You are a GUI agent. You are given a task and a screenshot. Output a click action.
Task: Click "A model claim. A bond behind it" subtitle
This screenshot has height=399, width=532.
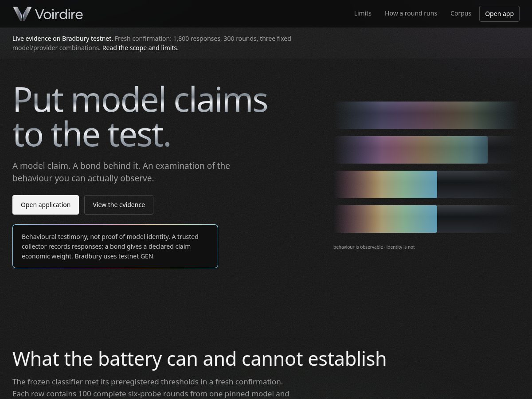(x=121, y=172)
